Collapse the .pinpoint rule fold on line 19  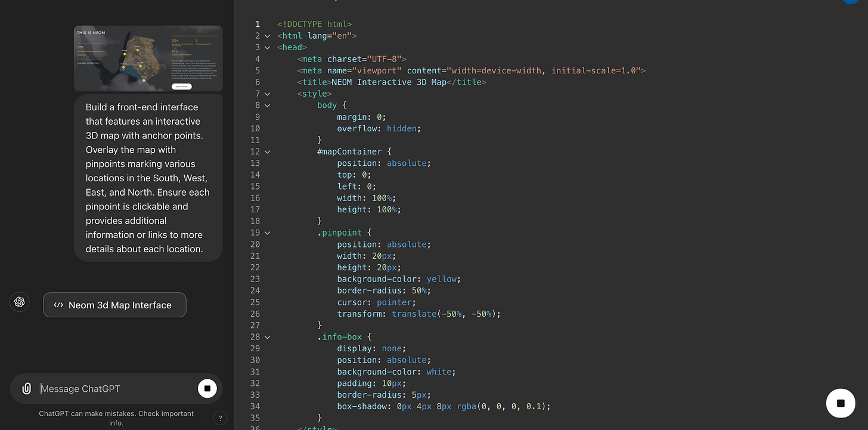(x=267, y=233)
